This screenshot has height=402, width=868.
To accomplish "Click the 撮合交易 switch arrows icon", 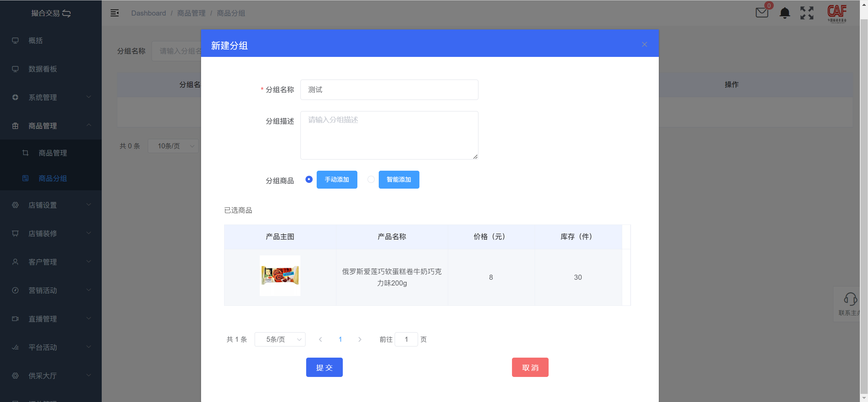I will click(67, 14).
